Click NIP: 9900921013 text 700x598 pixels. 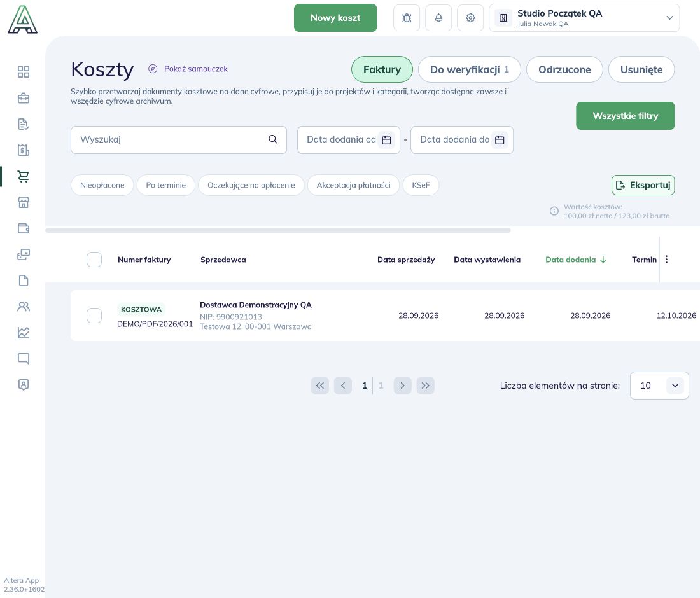pyautogui.click(x=231, y=317)
